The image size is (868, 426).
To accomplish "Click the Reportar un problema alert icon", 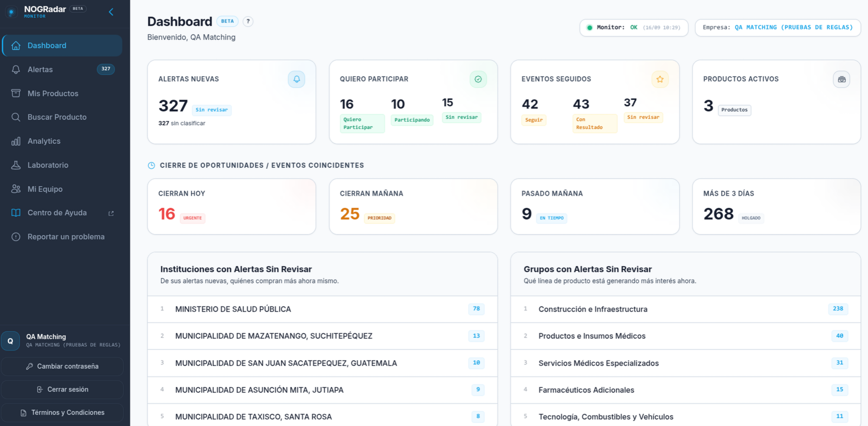I will [x=16, y=237].
